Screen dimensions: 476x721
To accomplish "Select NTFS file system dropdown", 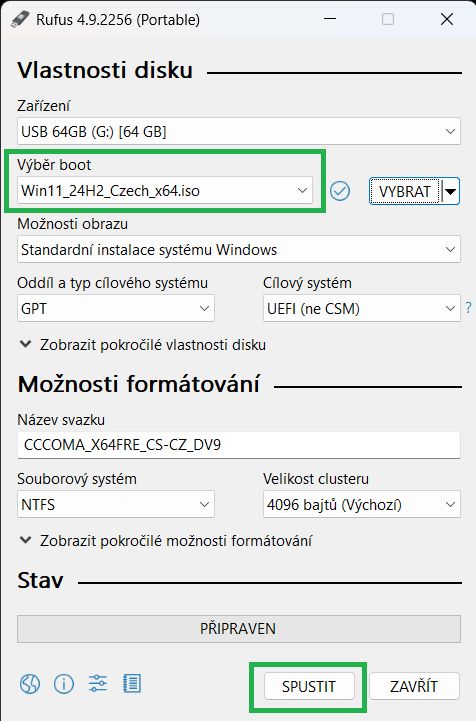I will (116, 504).
